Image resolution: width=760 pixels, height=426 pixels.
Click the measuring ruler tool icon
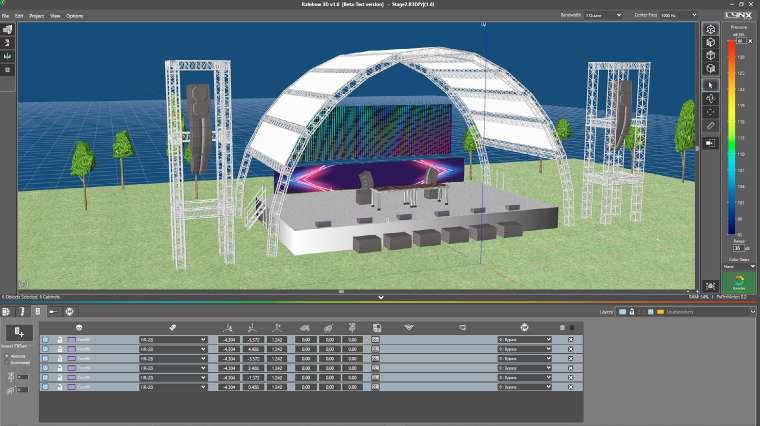(710, 125)
